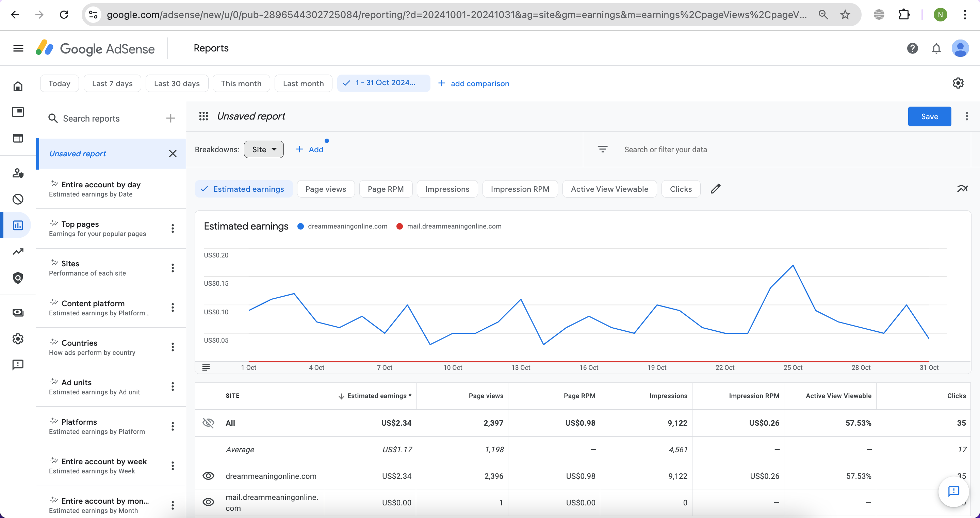This screenshot has height=518, width=980.
Task: Toggle Active View Viewable metric chip
Action: [x=609, y=189]
